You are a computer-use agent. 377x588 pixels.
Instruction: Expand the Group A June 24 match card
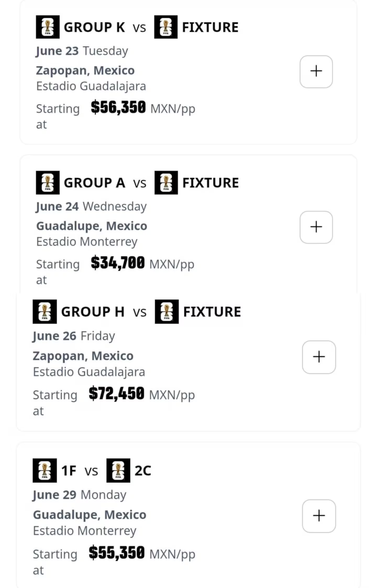coord(316,227)
